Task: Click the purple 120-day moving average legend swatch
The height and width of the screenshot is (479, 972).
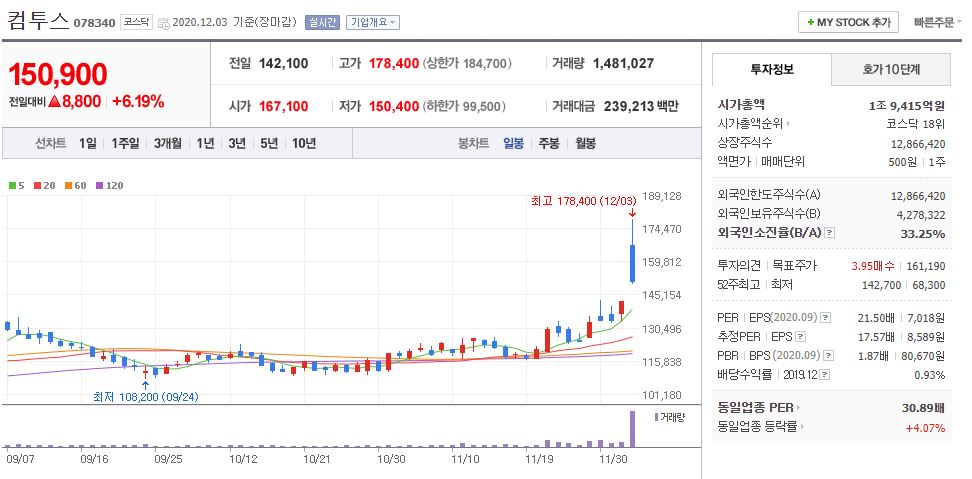Action: (x=99, y=185)
